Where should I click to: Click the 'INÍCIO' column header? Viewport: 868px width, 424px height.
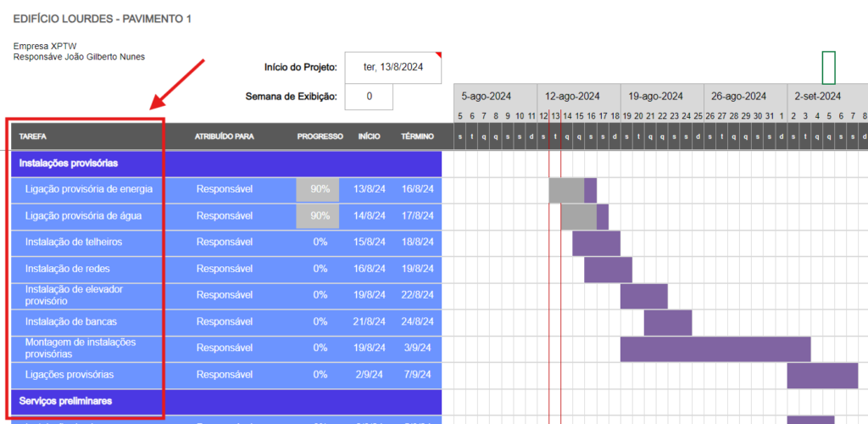coord(370,137)
